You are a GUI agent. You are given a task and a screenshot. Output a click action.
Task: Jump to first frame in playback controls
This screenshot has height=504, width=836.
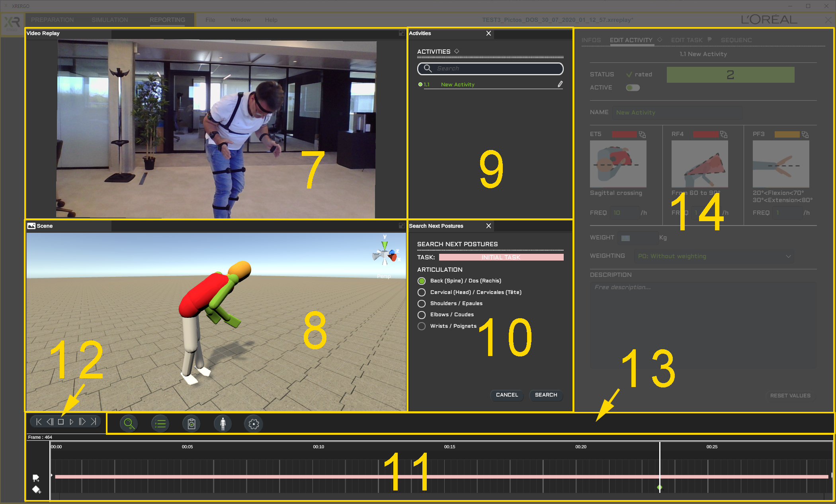pos(39,422)
